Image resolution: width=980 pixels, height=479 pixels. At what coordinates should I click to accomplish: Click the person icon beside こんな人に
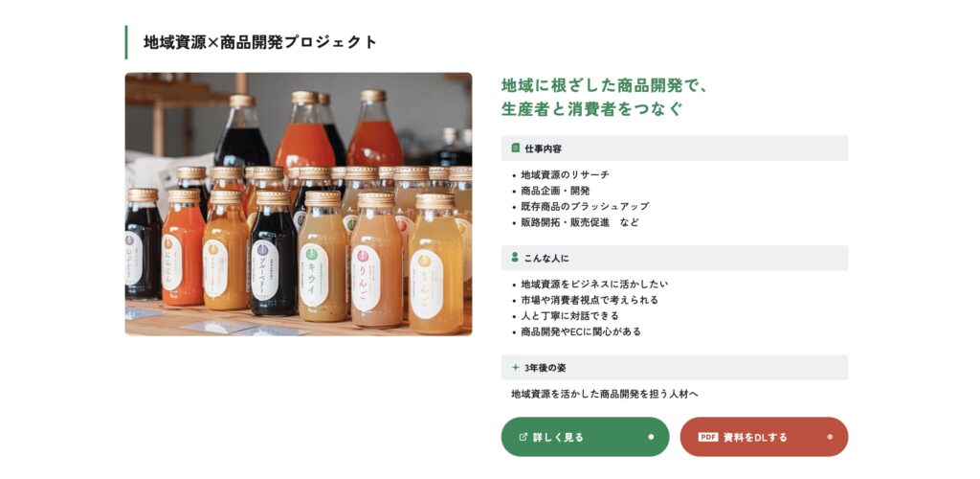(515, 257)
